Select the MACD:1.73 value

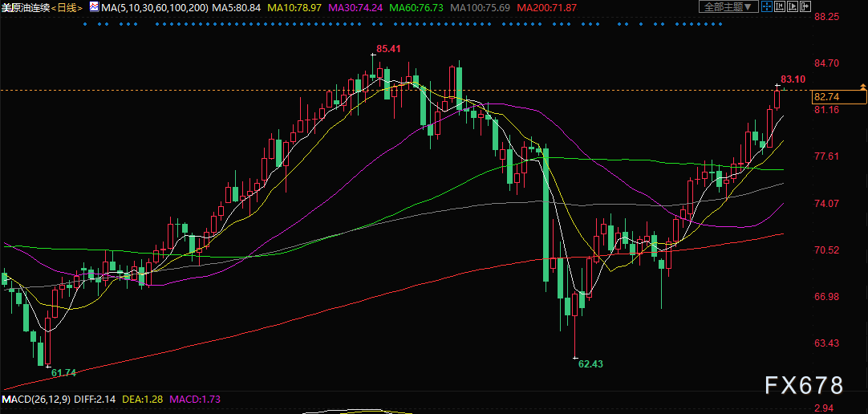pyautogui.click(x=195, y=399)
